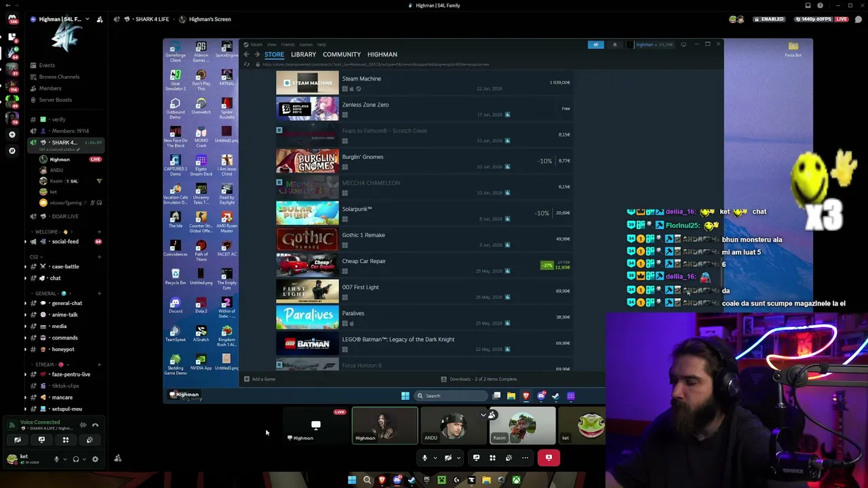
Task: Click Browse Channels in the sidebar
Action: (x=59, y=77)
